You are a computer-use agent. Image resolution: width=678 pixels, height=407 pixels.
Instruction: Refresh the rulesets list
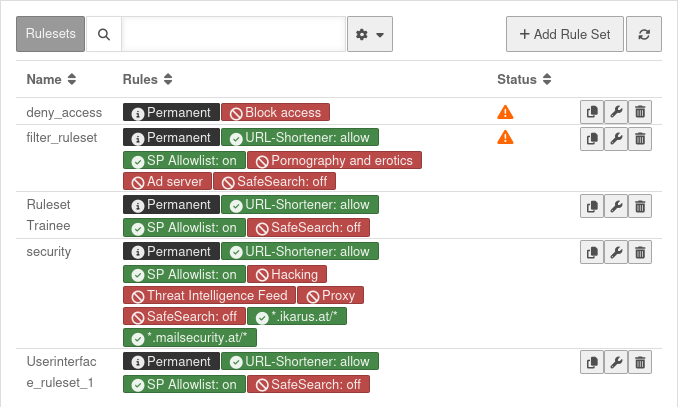[x=644, y=34]
